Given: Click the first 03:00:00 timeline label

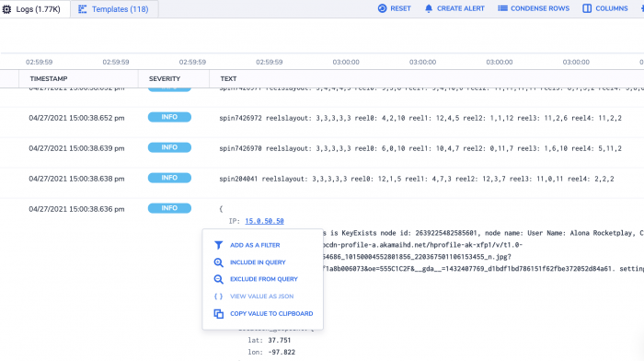Looking at the screenshot, I should point(346,62).
